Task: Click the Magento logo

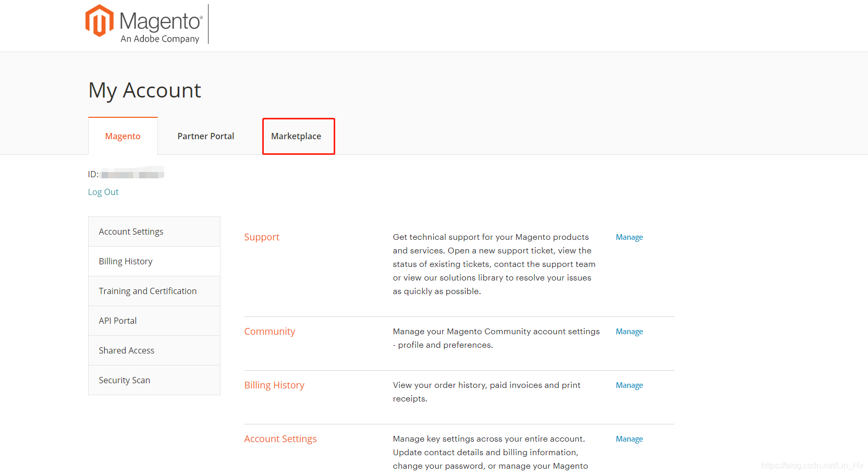Action: tap(144, 24)
